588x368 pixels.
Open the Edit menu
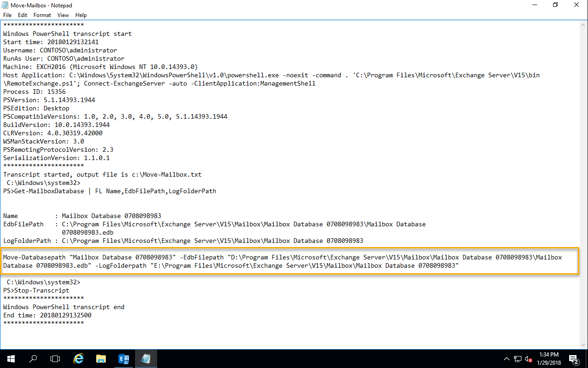pyautogui.click(x=23, y=15)
